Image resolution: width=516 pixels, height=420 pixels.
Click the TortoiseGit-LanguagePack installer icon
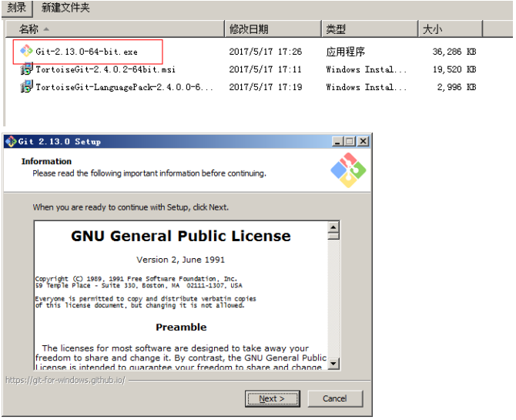tap(26, 86)
